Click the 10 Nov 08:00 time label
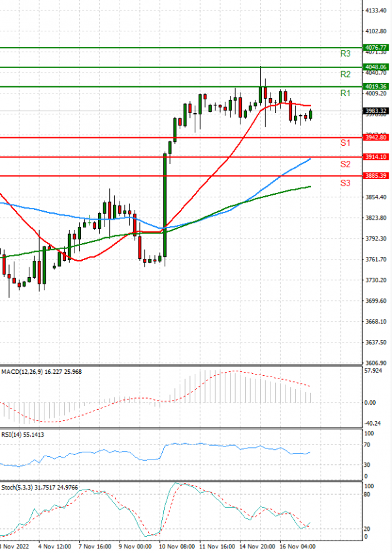The width and height of the screenshot is (392, 553). point(177,546)
